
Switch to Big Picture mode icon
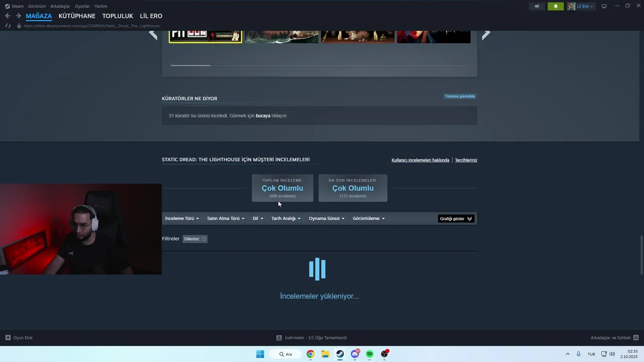604,6
